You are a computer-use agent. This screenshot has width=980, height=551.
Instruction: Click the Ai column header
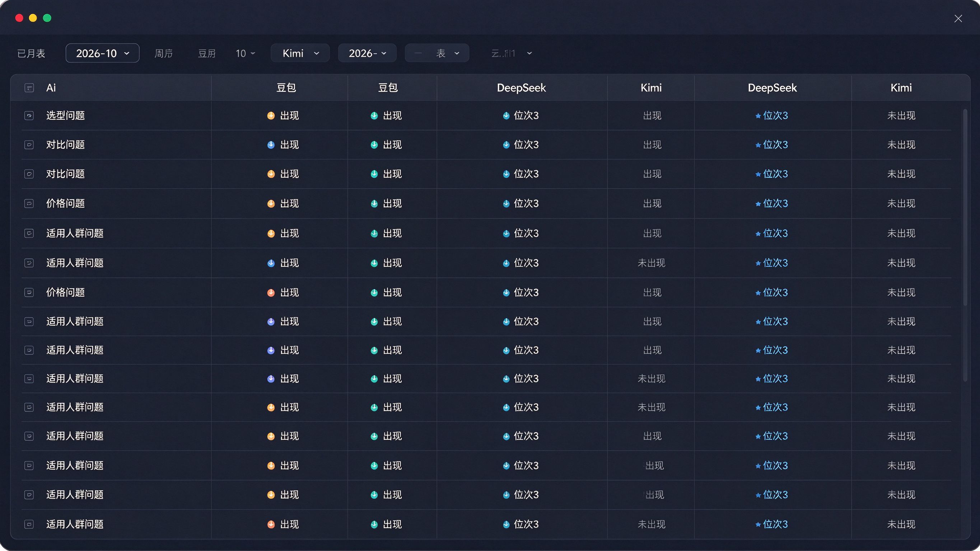51,88
